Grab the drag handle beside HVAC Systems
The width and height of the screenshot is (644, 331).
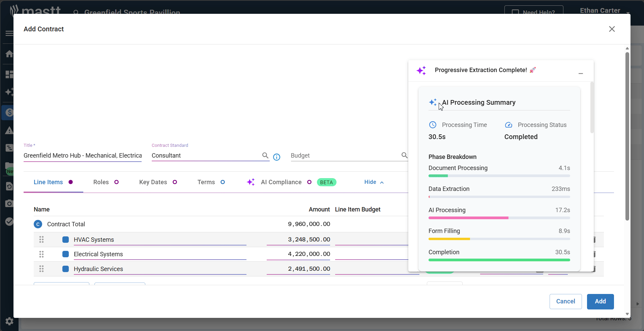pos(41,239)
